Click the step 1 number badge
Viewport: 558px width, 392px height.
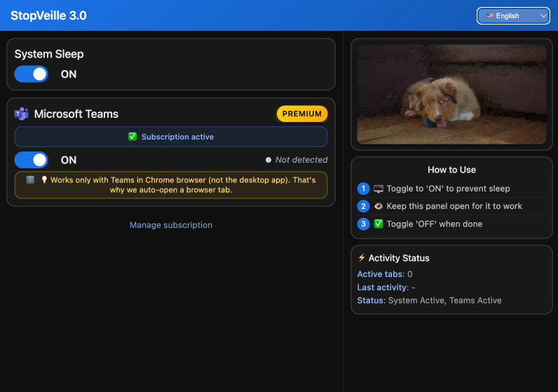click(363, 189)
